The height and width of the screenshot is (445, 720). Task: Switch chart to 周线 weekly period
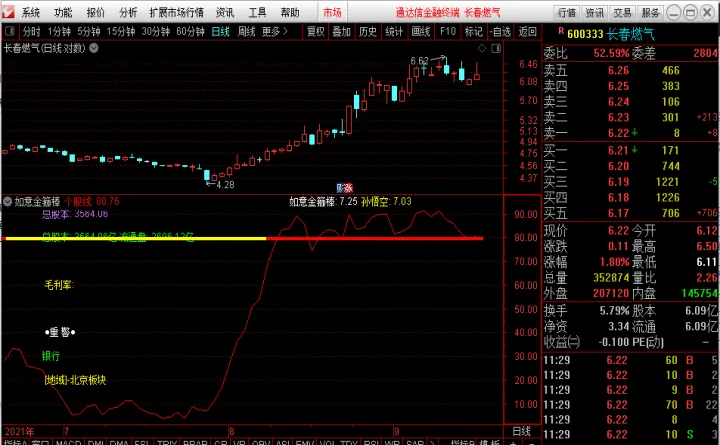click(x=246, y=31)
